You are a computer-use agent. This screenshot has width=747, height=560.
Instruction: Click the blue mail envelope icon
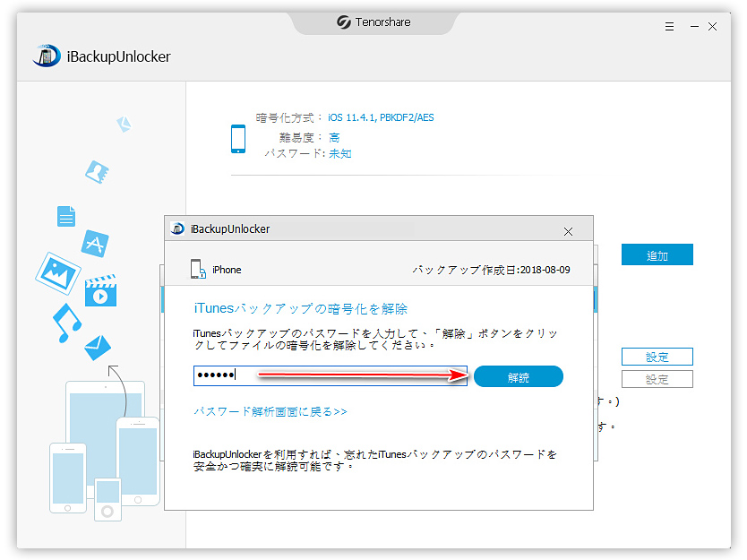pos(97,347)
